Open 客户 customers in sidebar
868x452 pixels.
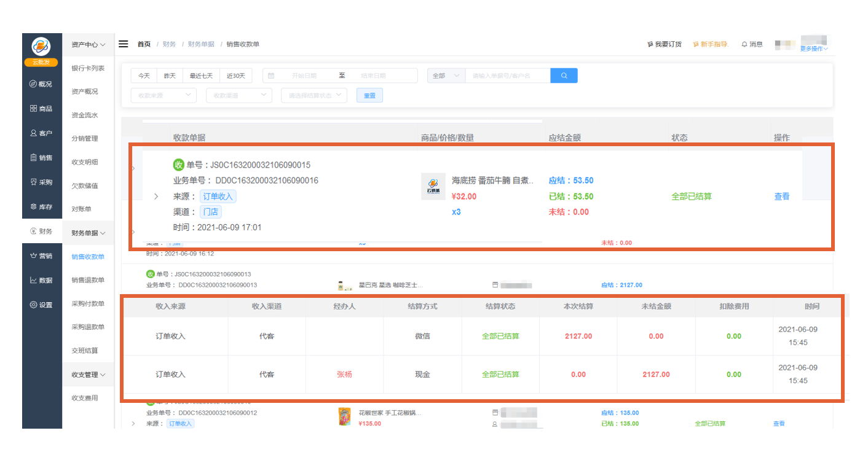click(41, 133)
